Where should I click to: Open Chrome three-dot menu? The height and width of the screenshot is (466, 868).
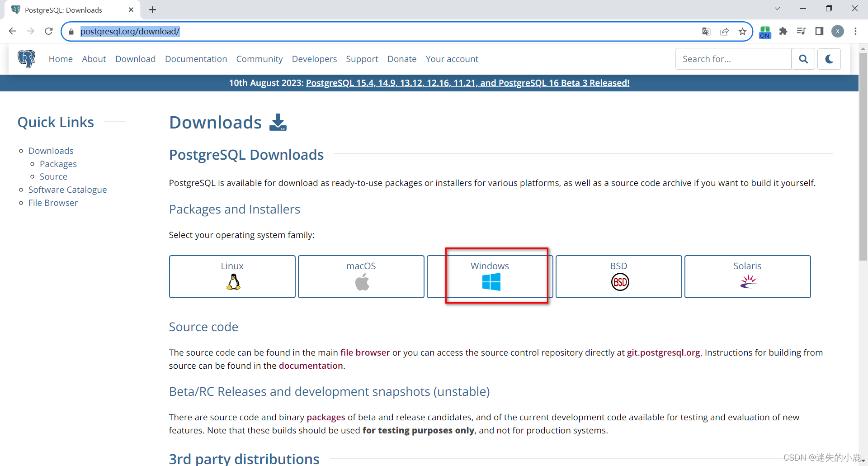pos(856,31)
